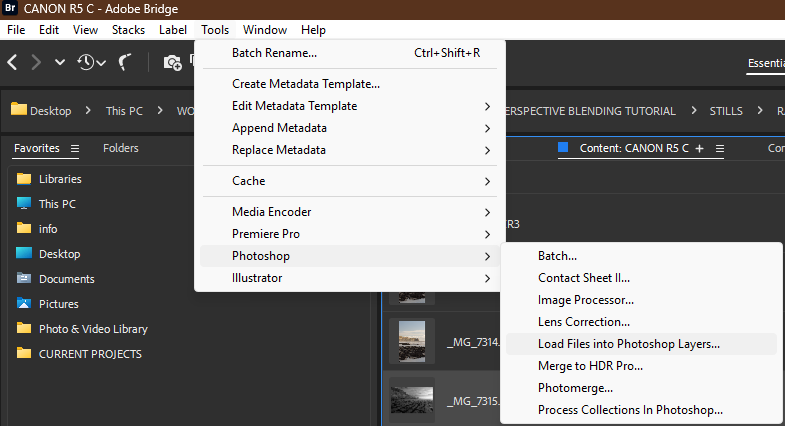This screenshot has height=426, width=785.
Task: Click the Get Photos from Camera icon
Action: tap(173, 63)
